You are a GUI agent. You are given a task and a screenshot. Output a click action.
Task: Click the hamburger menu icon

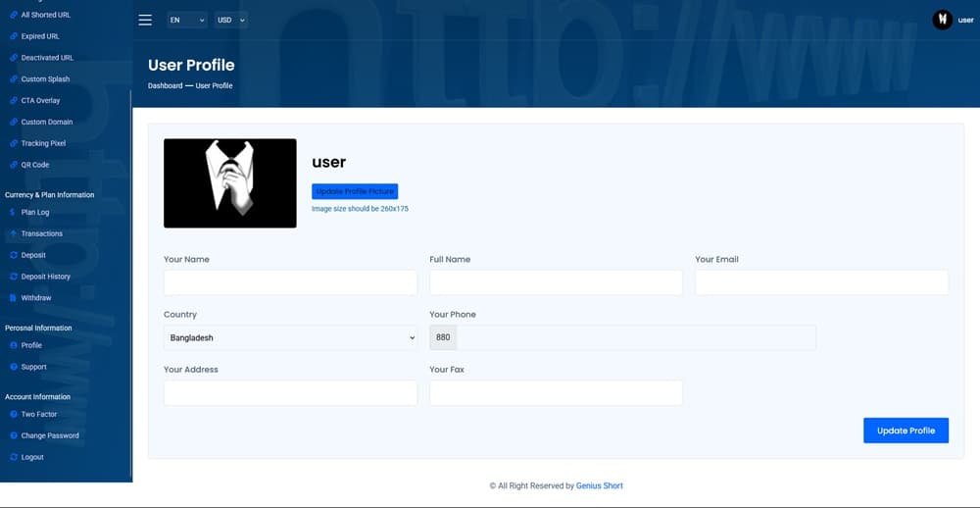pyautogui.click(x=145, y=20)
